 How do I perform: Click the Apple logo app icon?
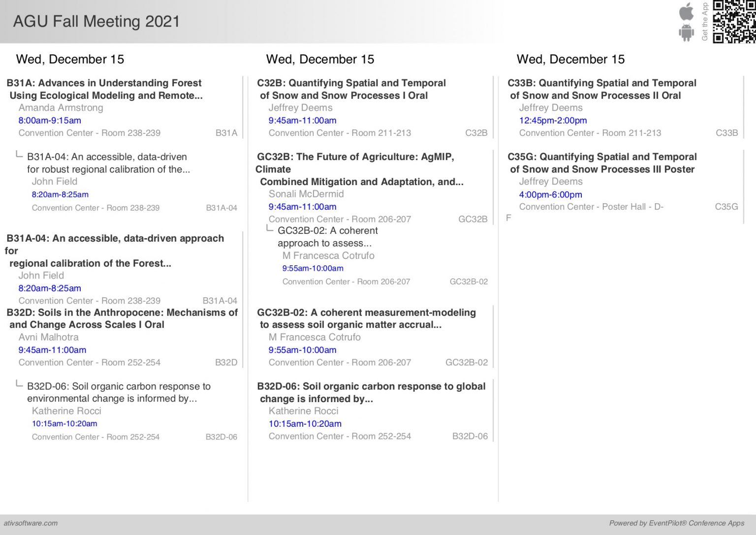tap(687, 11)
